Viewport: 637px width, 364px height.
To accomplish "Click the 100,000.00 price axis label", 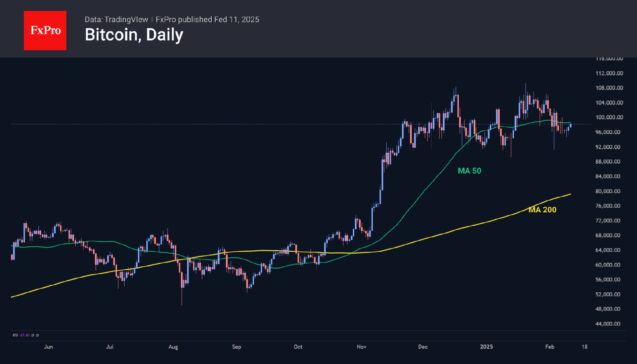I will (609, 117).
